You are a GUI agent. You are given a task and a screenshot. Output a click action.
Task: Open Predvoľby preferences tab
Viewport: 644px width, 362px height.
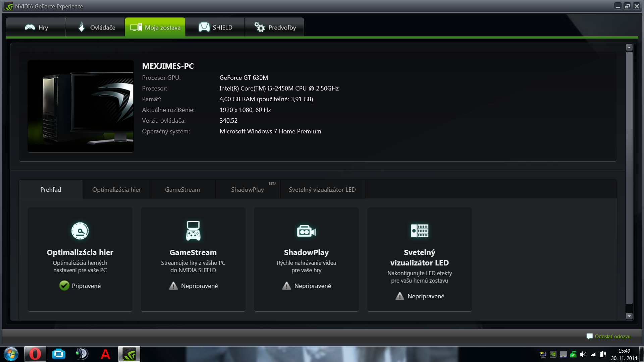click(275, 27)
